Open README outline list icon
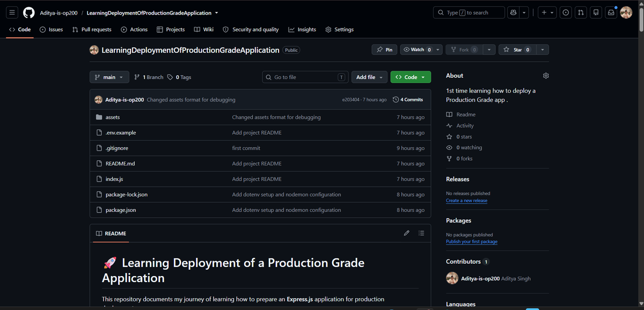This screenshot has height=310, width=644. click(421, 233)
